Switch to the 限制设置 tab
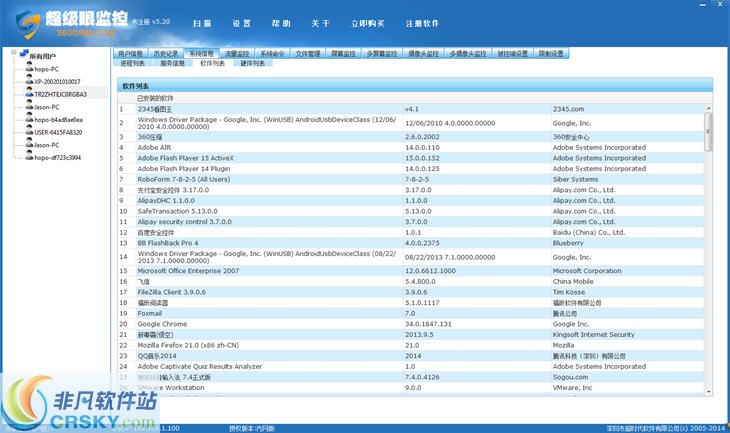 551,54
